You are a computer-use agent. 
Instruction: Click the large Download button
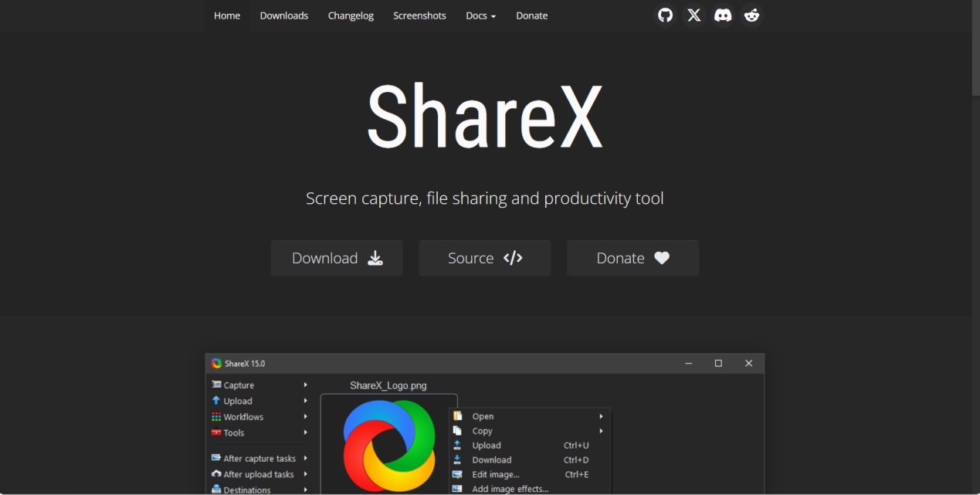pyautogui.click(x=337, y=258)
